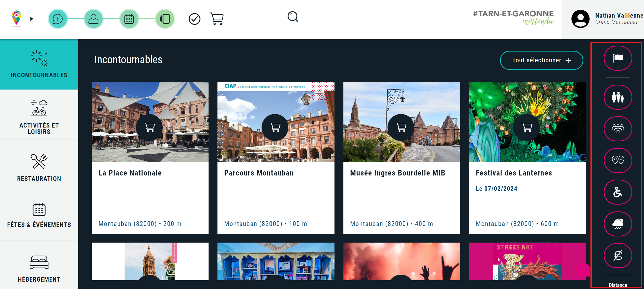644x289 pixels.
Task: Toggle the group filter icon
Action: click(617, 129)
